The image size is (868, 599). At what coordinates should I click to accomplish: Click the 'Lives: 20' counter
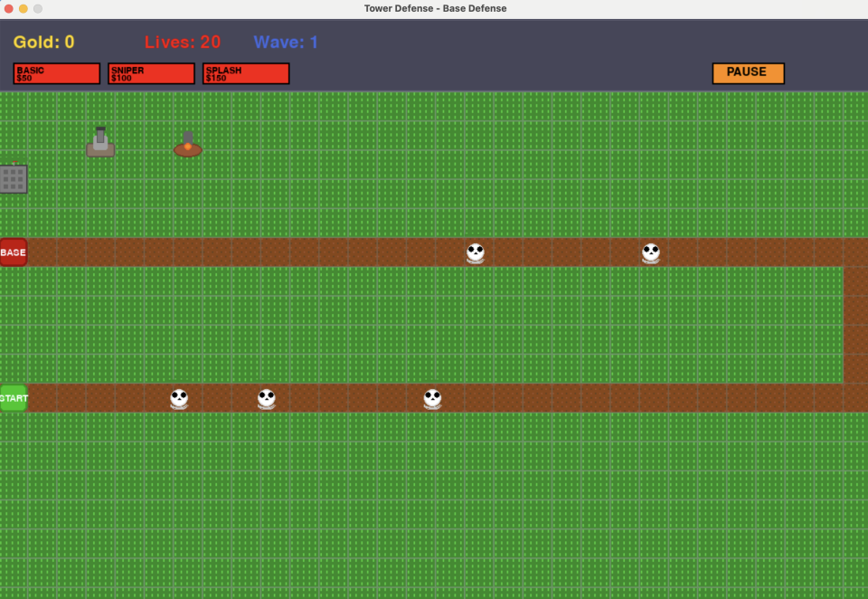(x=183, y=43)
